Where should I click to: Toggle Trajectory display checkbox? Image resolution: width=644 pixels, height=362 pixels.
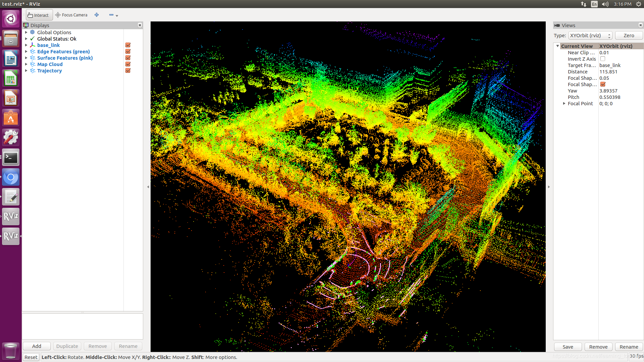pos(128,71)
